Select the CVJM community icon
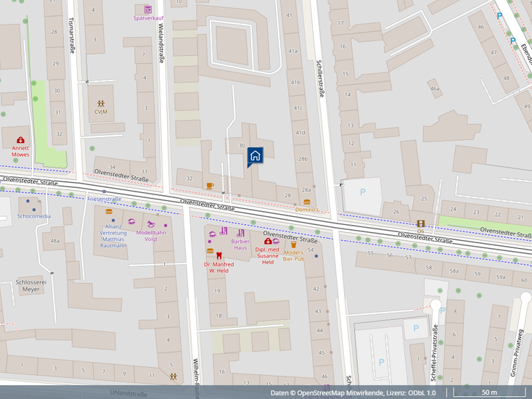 (100, 104)
